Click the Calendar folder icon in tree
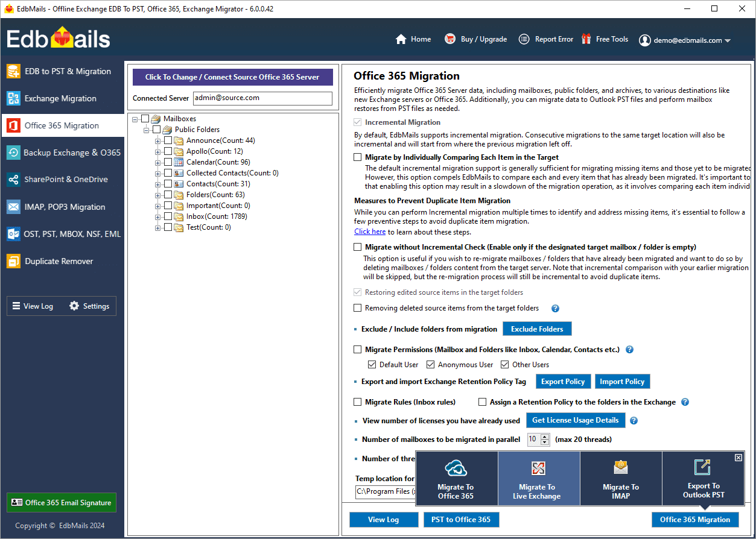756x539 pixels. click(x=179, y=162)
